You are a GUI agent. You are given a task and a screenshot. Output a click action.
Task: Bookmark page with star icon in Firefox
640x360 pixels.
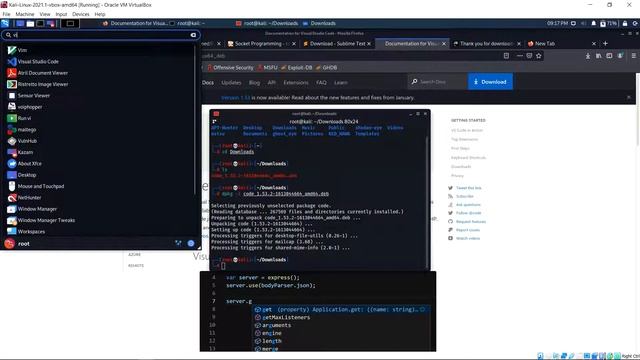pyautogui.click(x=539, y=56)
